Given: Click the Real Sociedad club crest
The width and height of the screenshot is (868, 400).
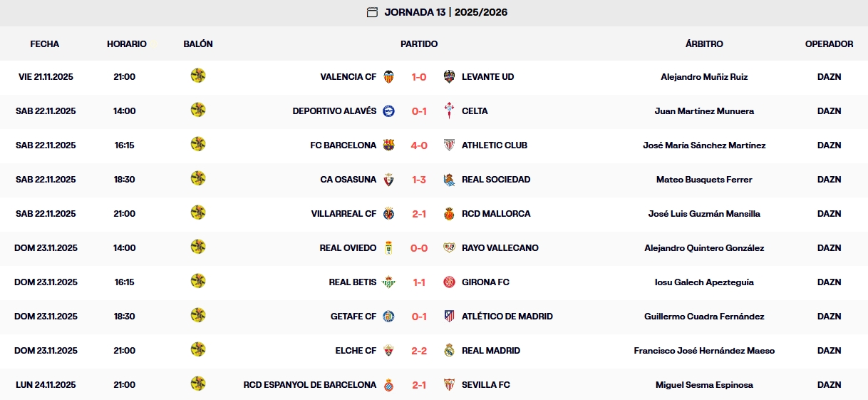Looking at the screenshot, I should point(449,180).
